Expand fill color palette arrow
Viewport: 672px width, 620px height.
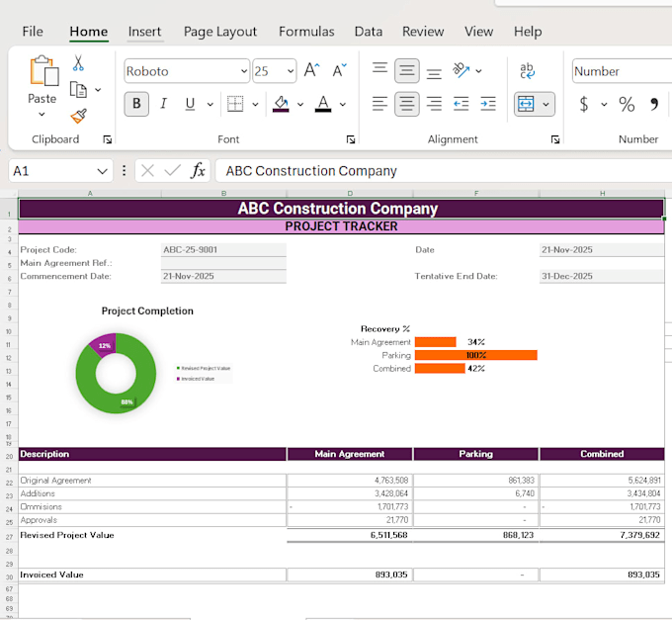pos(300,104)
